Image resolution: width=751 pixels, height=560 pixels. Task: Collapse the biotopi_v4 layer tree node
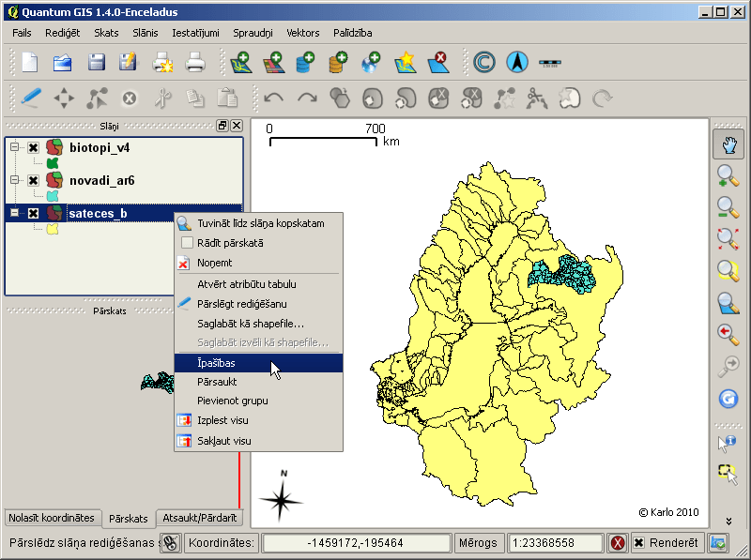pyautogui.click(x=15, y=146)
